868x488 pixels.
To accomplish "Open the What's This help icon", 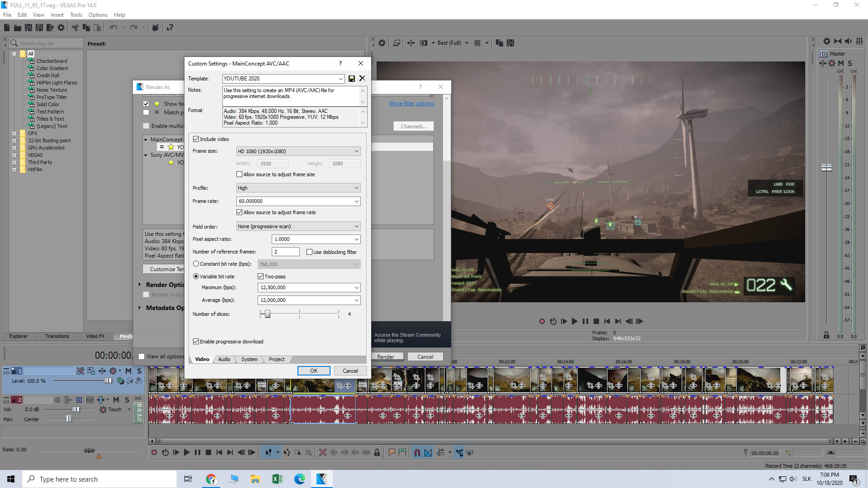I will pyautogui.click(x=170, y=28).
